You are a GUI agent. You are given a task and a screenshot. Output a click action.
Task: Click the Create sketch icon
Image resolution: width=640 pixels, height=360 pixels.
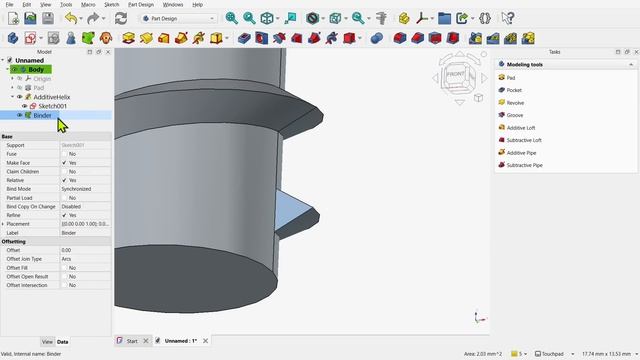(x=30, y=38)
